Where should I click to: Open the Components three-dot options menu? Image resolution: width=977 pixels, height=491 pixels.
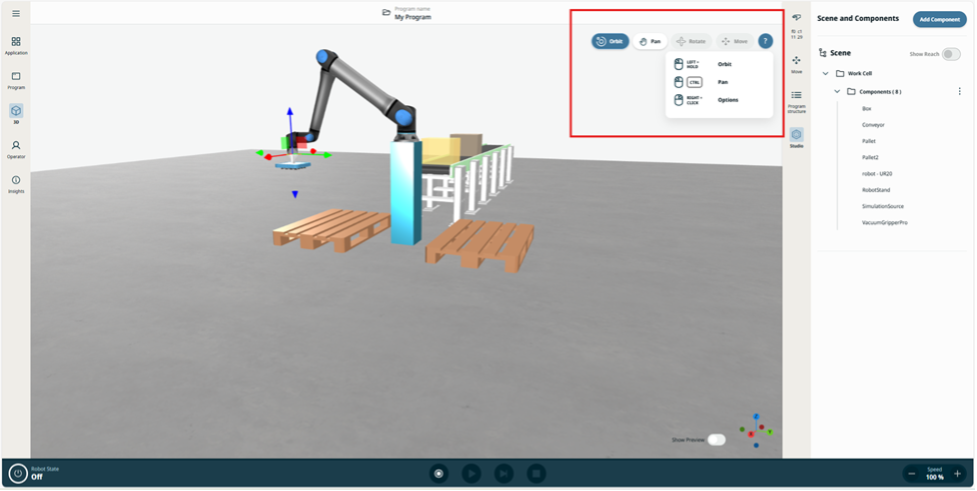point(959,91)
